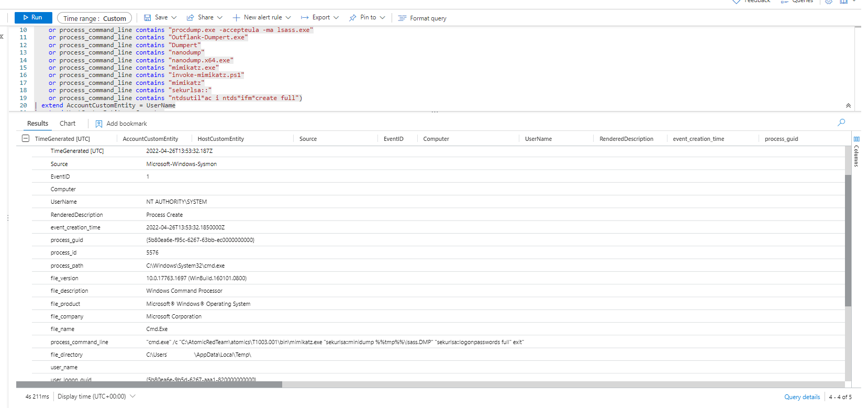The image size is (868, 408).
Task: Click the Share icon in toolbar
Action: click(x=191, y=18)
